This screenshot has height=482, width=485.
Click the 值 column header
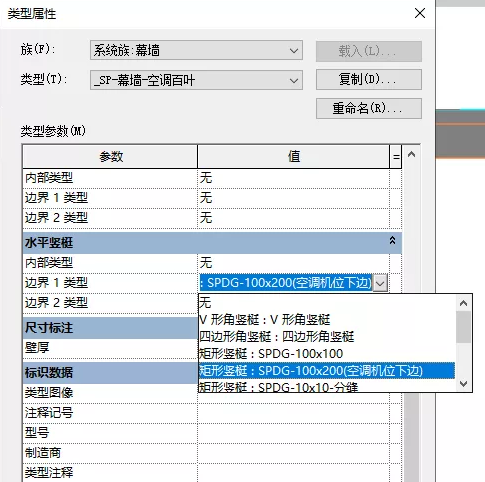[294, 156]
